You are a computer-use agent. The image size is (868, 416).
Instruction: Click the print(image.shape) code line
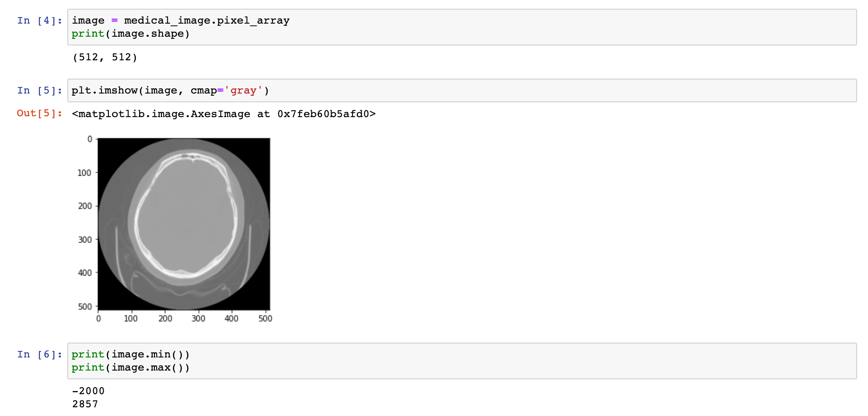pos(130,34)
